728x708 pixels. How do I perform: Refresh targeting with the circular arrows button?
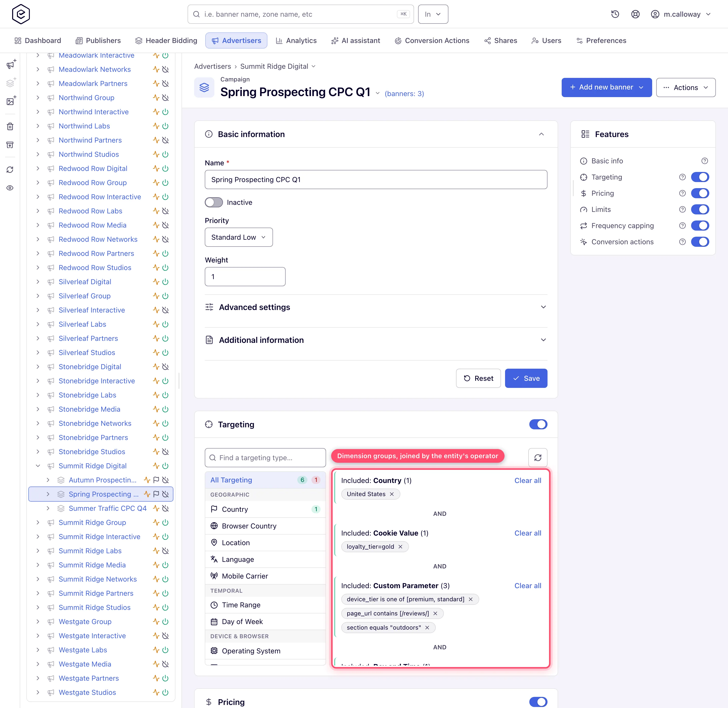pyautogui.click(x=538, y=458)
